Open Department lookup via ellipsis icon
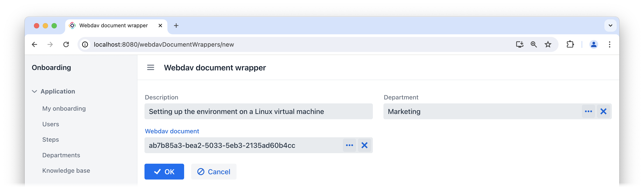The image size is (644, 187). (x=588, y=111)
